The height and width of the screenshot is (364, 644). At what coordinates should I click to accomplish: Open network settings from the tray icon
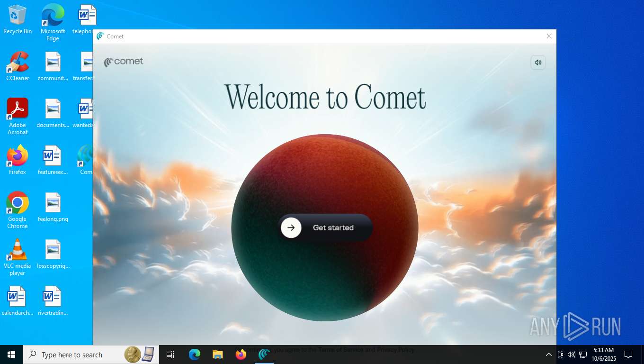(583, 355)
